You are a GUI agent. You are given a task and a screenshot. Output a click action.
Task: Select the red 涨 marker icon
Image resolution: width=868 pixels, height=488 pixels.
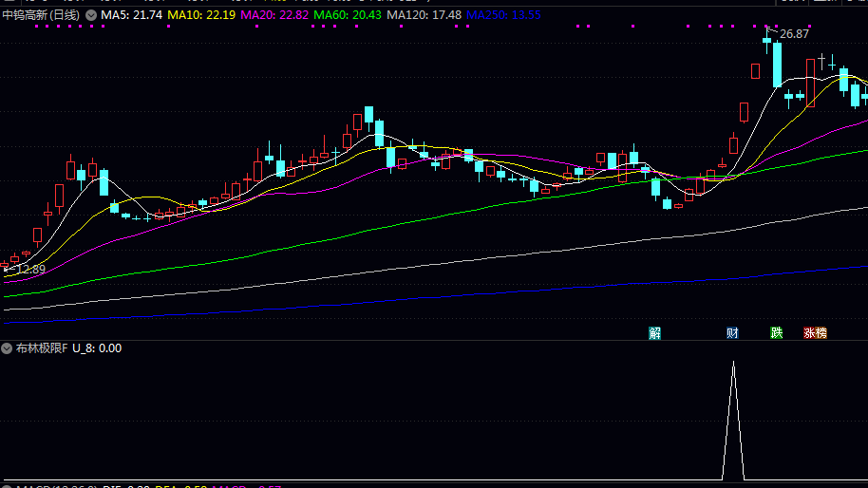(x=810, y=332)
